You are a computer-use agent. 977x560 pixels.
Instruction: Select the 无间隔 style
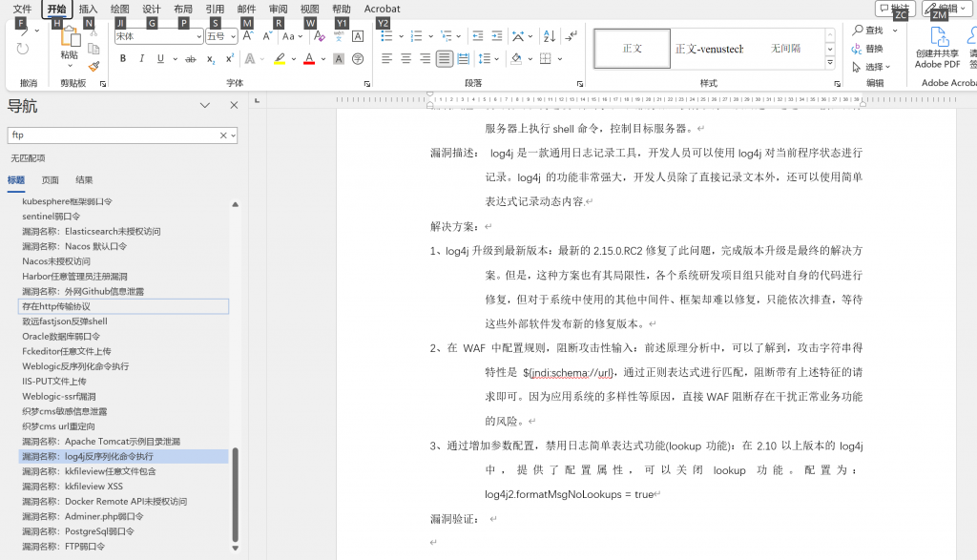tap(785, 49)
